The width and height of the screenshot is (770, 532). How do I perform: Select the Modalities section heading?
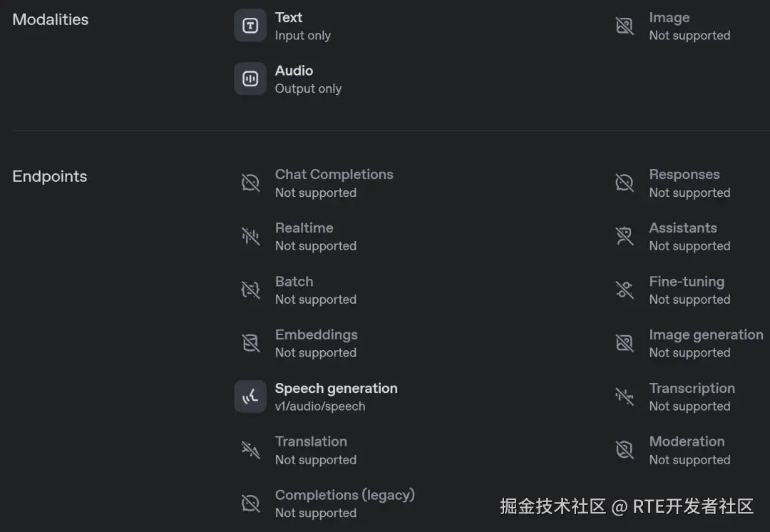pos(51,19)
